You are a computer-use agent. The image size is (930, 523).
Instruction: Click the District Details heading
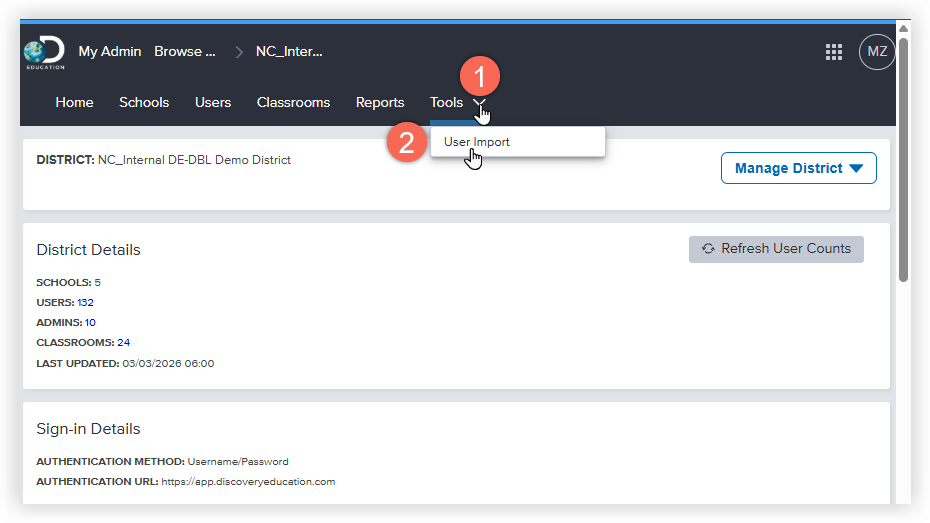(x=88, y=250)
